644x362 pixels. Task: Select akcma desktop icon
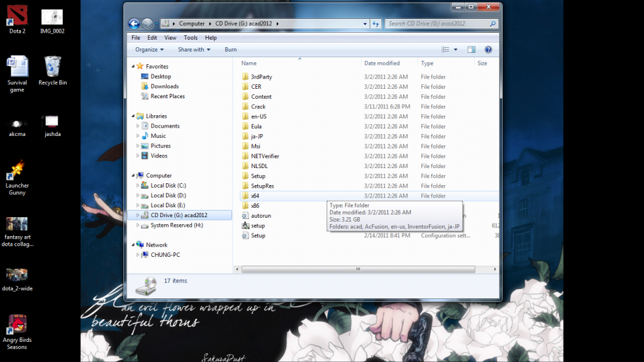[17, 128]
